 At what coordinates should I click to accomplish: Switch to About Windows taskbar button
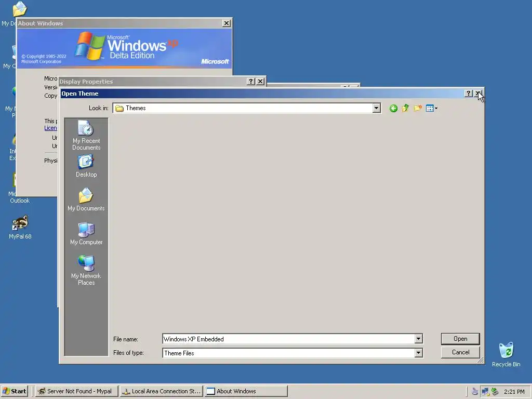click(246, 391)
